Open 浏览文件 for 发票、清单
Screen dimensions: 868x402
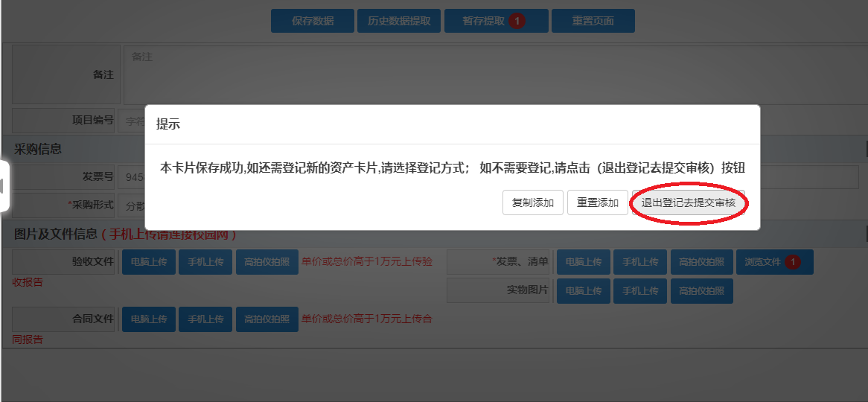pyautogui.click(x=774, y=262)
